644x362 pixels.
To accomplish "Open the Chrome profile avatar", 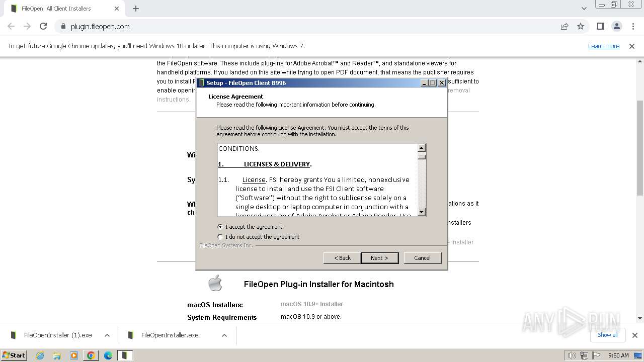I will point(616,27).
